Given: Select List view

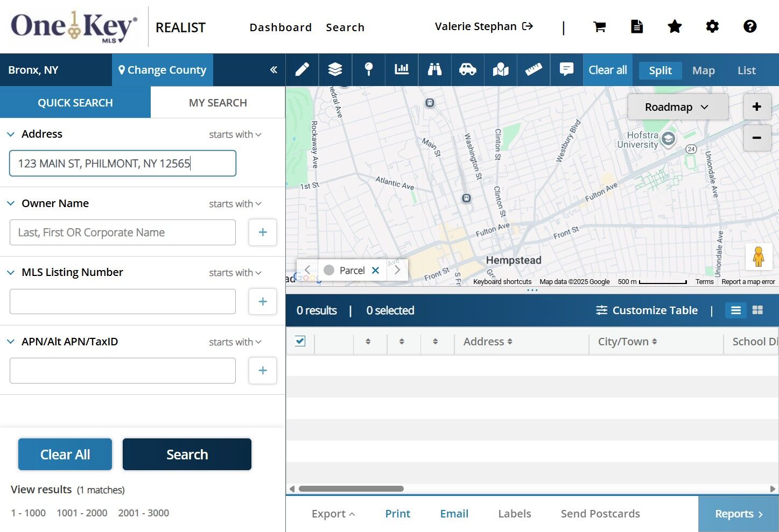Looking at the screenshot, I should coord(746,70).
